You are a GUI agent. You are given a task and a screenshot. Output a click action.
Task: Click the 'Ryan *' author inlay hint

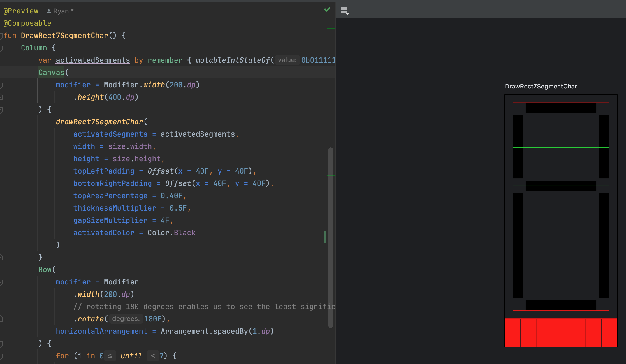point(63,11)
